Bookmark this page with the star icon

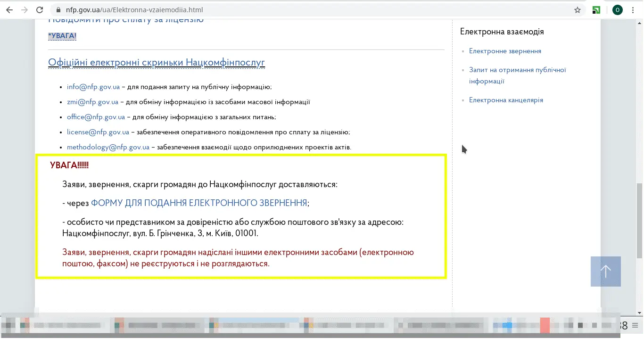(x=578, y=10)
